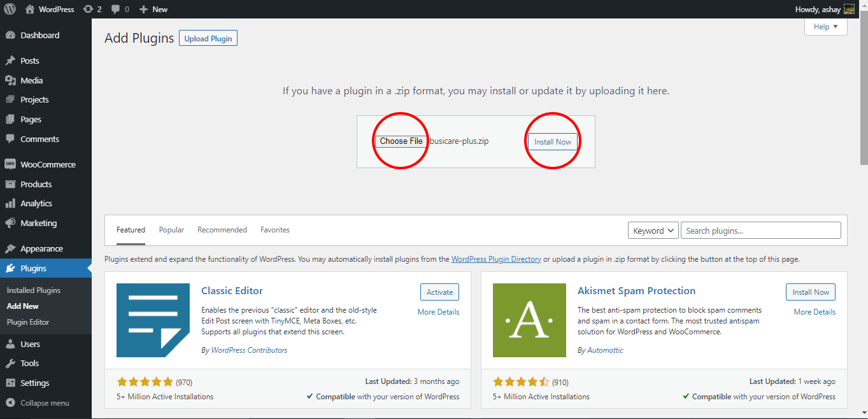Open the WooCommerce menu label
This screenshot has height=419, width=868.
tap(48, 164)
